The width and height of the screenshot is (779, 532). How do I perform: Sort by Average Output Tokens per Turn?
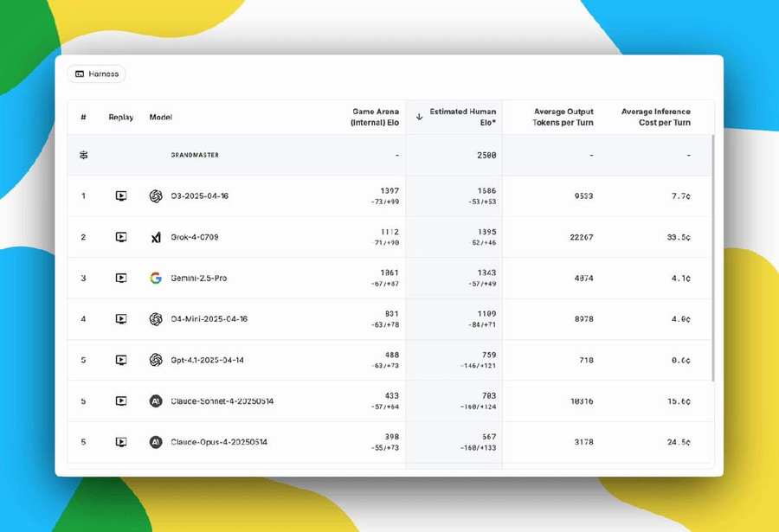(563, 117)
